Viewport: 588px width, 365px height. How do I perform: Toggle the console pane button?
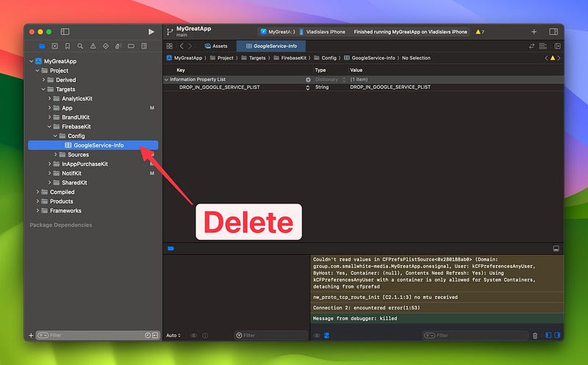557,335
